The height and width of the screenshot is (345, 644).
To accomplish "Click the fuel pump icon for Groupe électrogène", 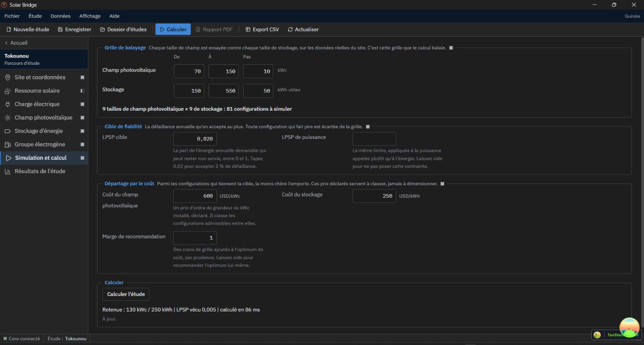I will [x=8, y=144].
